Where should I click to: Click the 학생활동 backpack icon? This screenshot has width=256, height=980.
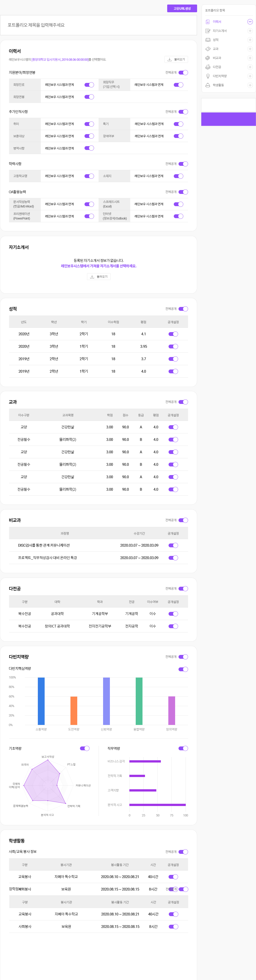pyautogui.click(x=208, y=85)
